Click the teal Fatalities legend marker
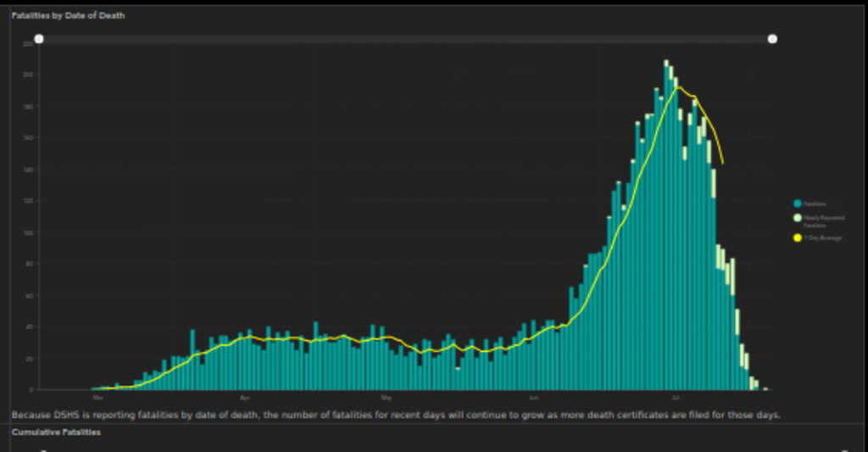 [797, 204]
